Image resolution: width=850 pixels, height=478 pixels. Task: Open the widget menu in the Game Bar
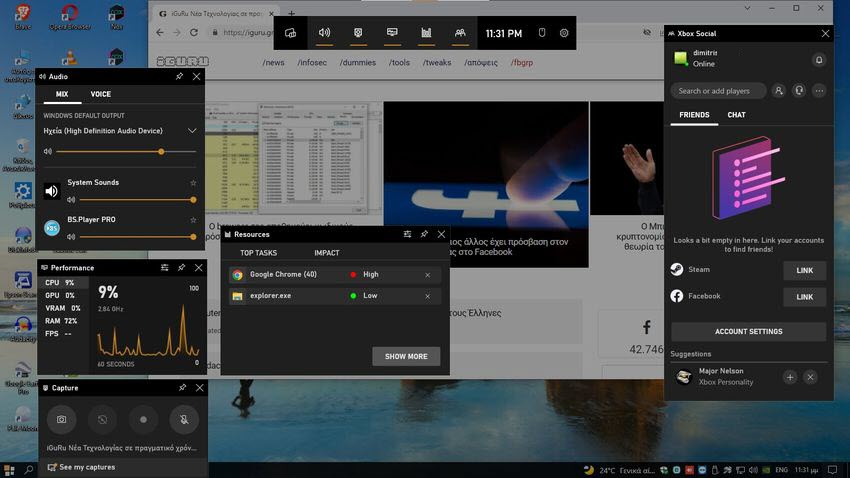tap(291, 33)
